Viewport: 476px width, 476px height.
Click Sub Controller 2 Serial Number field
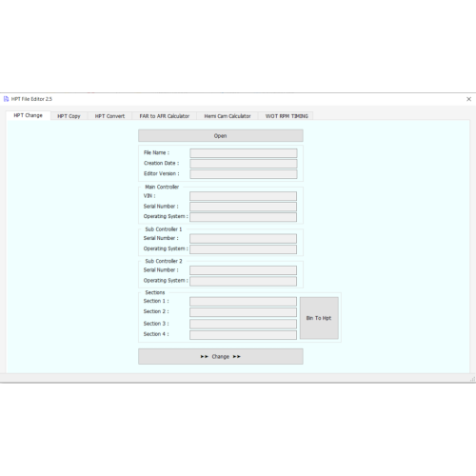pyautogui.click(x=243, y=270)
